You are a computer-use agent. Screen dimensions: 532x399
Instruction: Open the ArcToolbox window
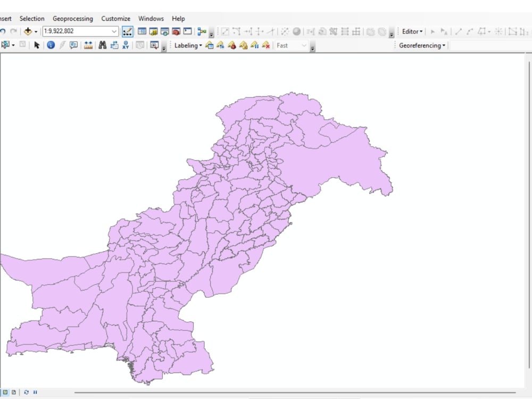point(176,31)
